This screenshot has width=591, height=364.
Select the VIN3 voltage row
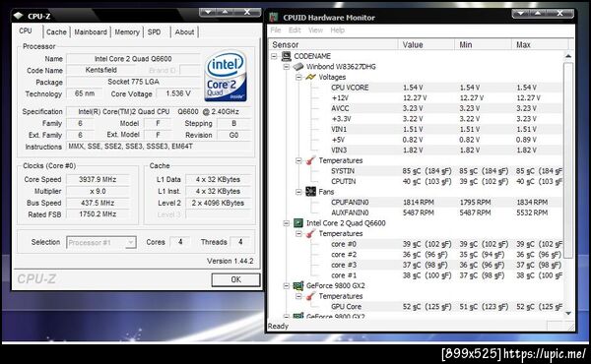click(x=445, y=151)
